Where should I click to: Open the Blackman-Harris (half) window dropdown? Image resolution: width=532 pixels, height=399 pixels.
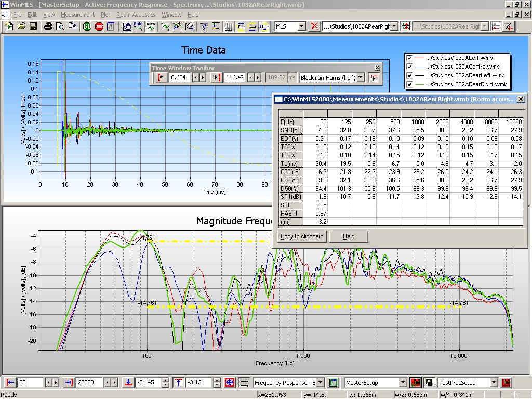(361, 77)
